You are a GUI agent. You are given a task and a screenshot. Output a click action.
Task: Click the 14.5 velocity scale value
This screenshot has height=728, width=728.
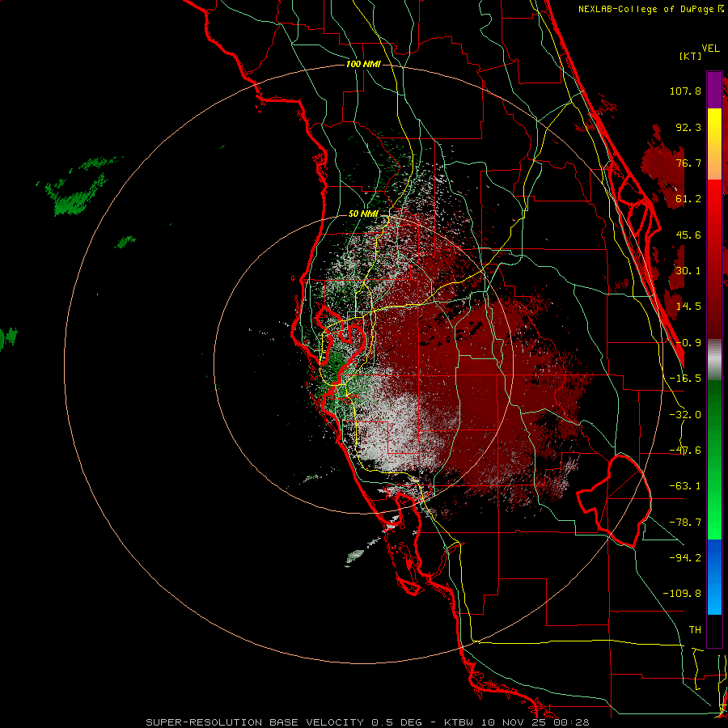[x=688, y=307]
